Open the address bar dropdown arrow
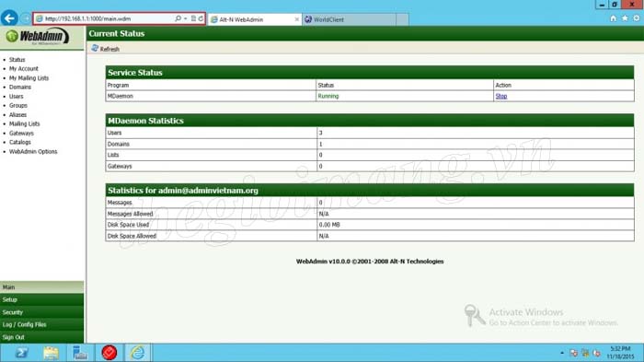This screenshot has width=644, height=362. point(185,18)
